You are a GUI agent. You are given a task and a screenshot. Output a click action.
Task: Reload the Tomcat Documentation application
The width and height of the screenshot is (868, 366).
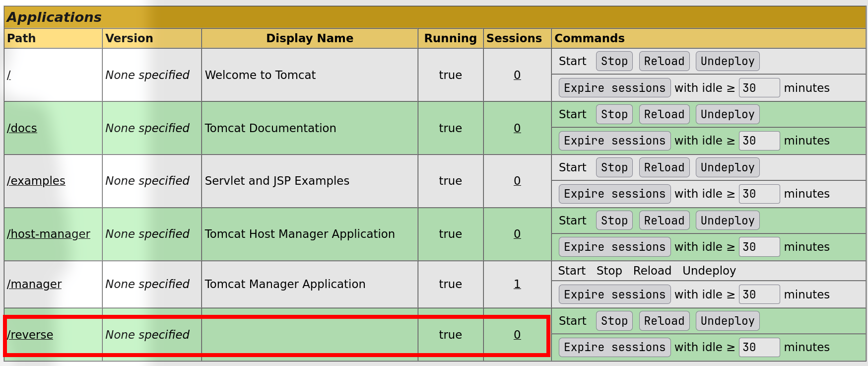664,114
